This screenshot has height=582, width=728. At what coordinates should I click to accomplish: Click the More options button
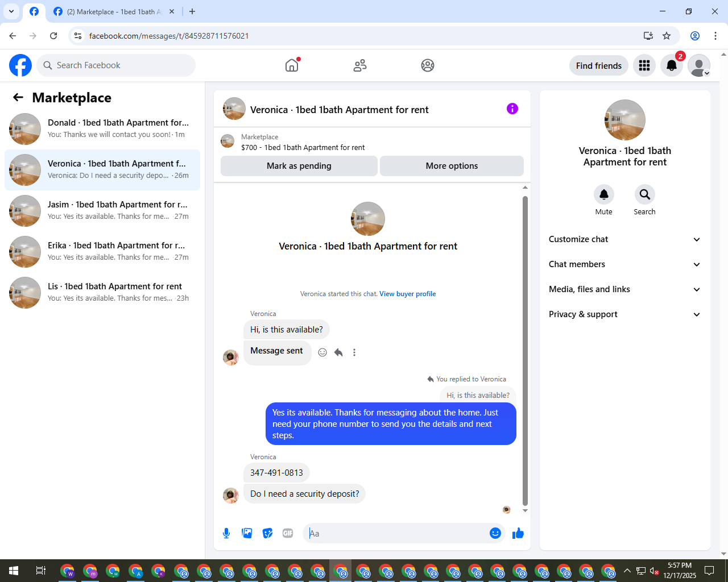pos(452,166)
